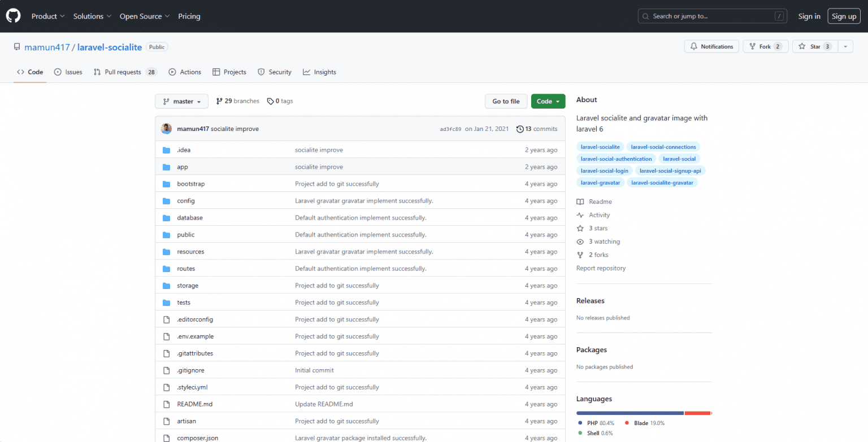
Task: Click Watch via the eye icon
Action: click(580, 241)
